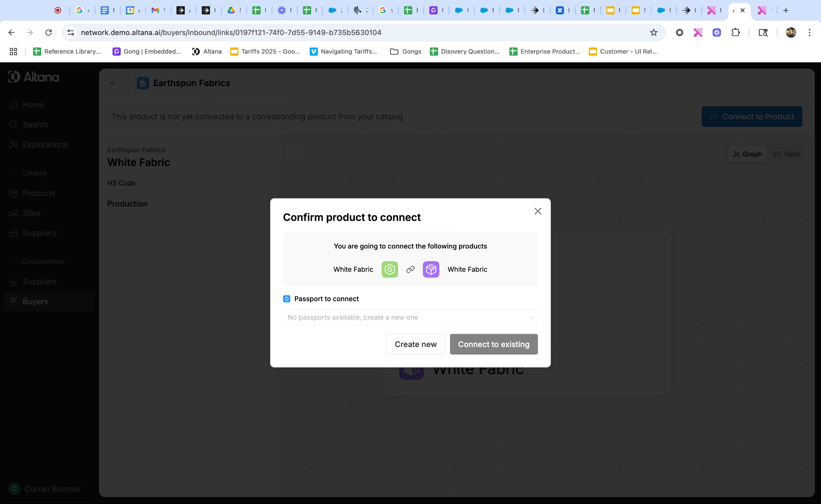The height and width of the screenshot is (504, 821).
Task: Open a new browser tab
Action: [x=786, y=10]
